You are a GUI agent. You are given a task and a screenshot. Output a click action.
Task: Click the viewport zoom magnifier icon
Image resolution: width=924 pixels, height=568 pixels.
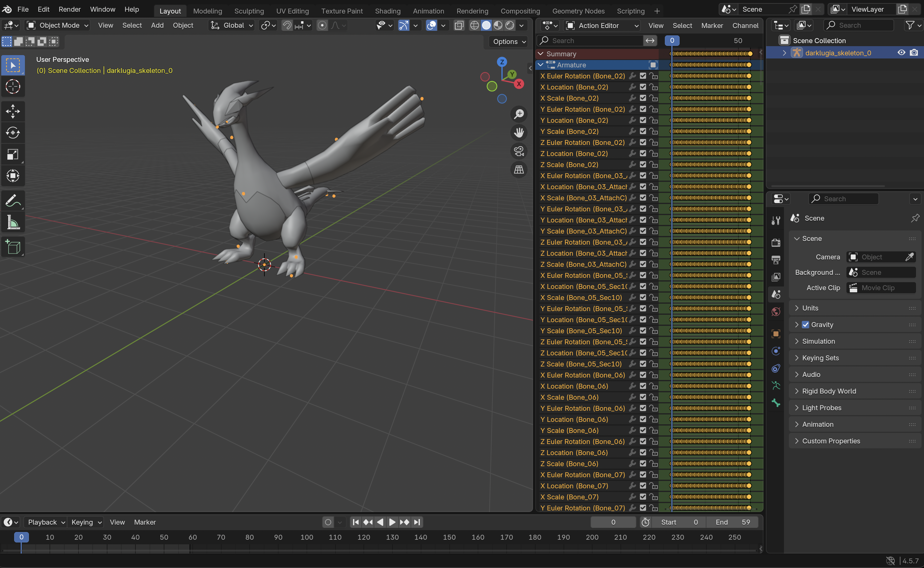pos(519,114)
